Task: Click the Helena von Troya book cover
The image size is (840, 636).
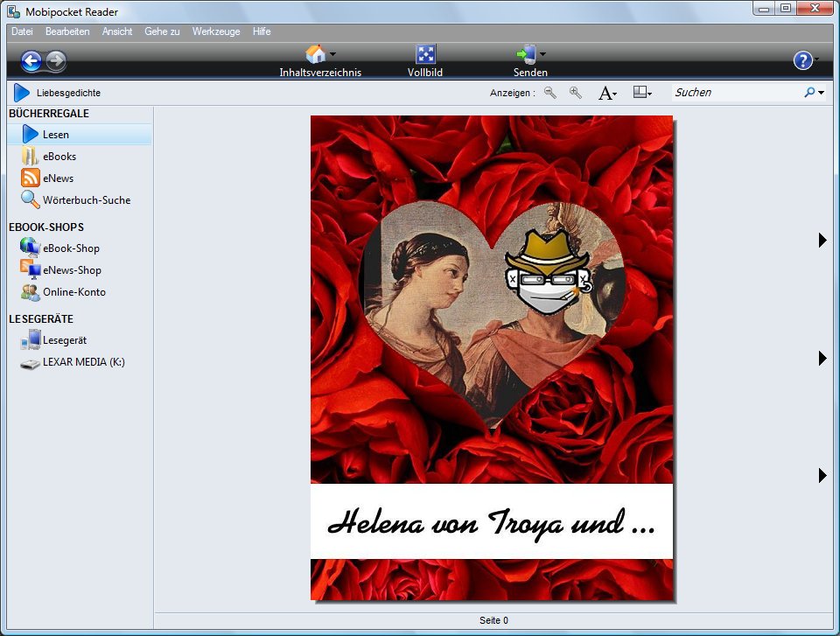Action: pos(492,358)
